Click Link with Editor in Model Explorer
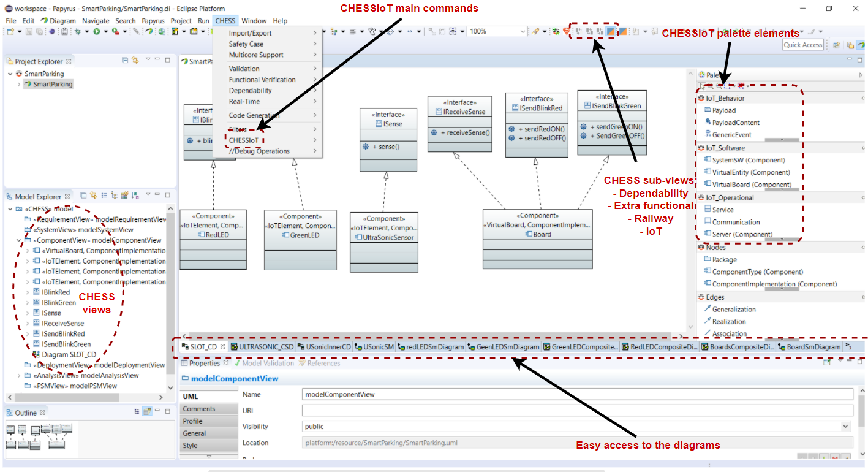Screen dimensions: 868x472 pos(94,196)
